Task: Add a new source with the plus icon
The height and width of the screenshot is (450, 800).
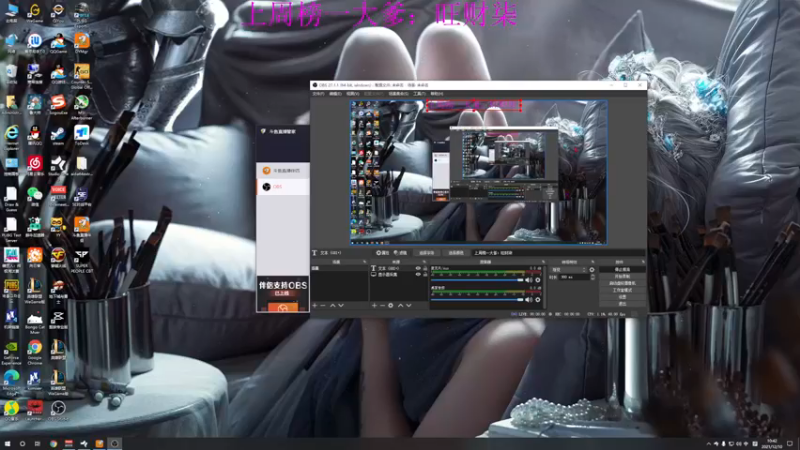Action: [374, 305]
